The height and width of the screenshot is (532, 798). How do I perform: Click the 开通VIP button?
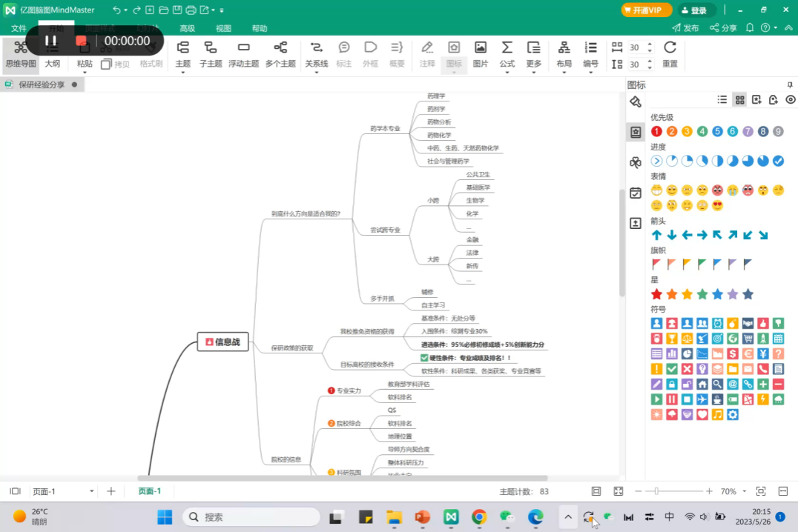point(647,10)
